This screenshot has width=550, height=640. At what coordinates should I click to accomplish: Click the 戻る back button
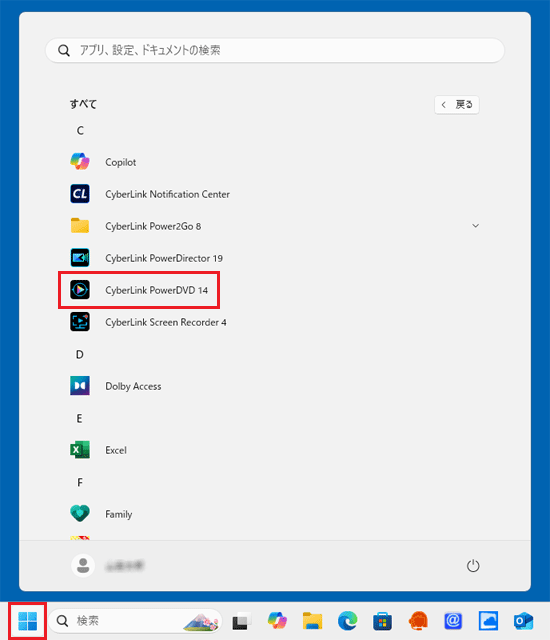(457, 105)
